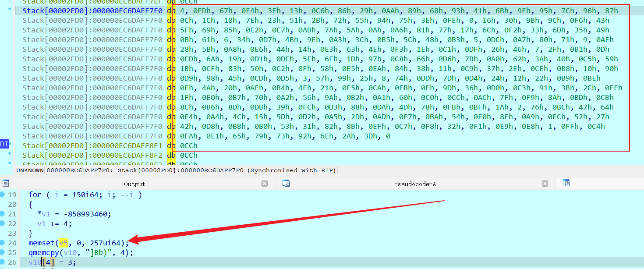The height and width of the screenshot is (269, 644).
Task: Toggle breakpoint dot on pseudocode line 22
Action: point(3,223)
